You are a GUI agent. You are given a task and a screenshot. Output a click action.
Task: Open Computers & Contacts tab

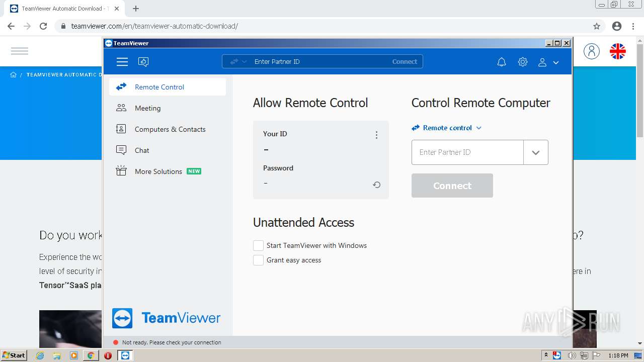(x=168, y=129)
